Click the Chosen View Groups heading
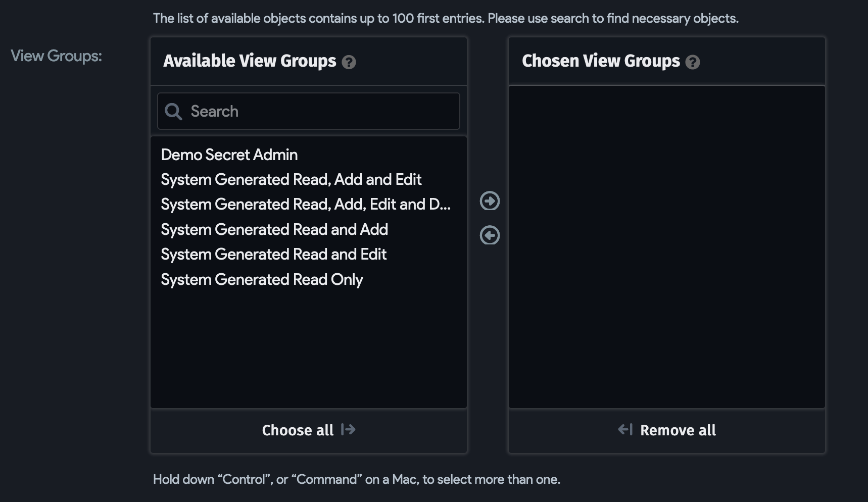Viewport: 868px width, 502px height. point(601,61)
